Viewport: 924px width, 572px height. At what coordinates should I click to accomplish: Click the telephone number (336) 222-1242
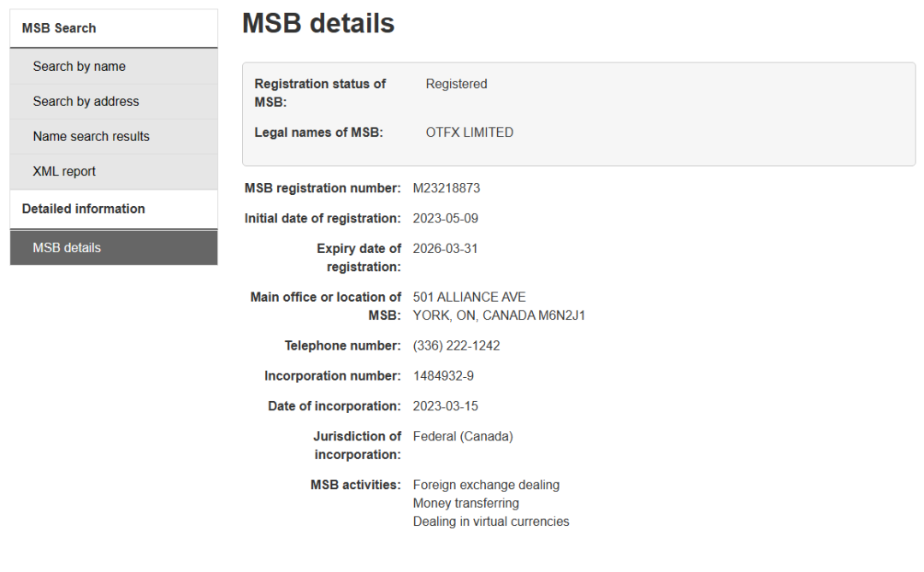456,346
